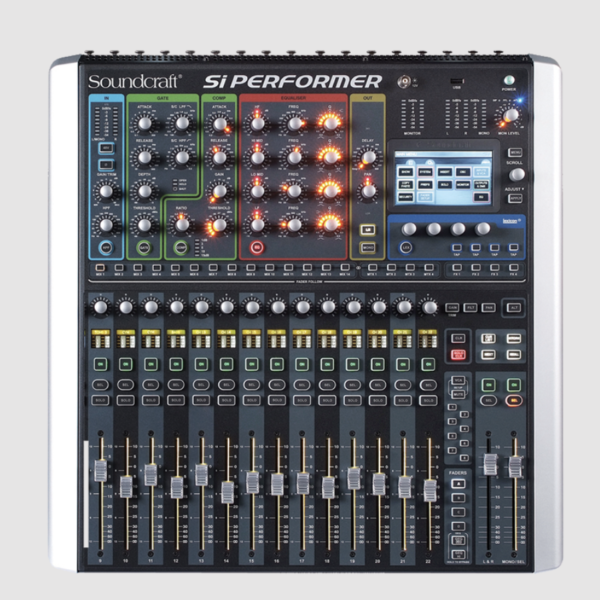
Task: Toggle the L & R master ON button
Action: coord(489,385)
